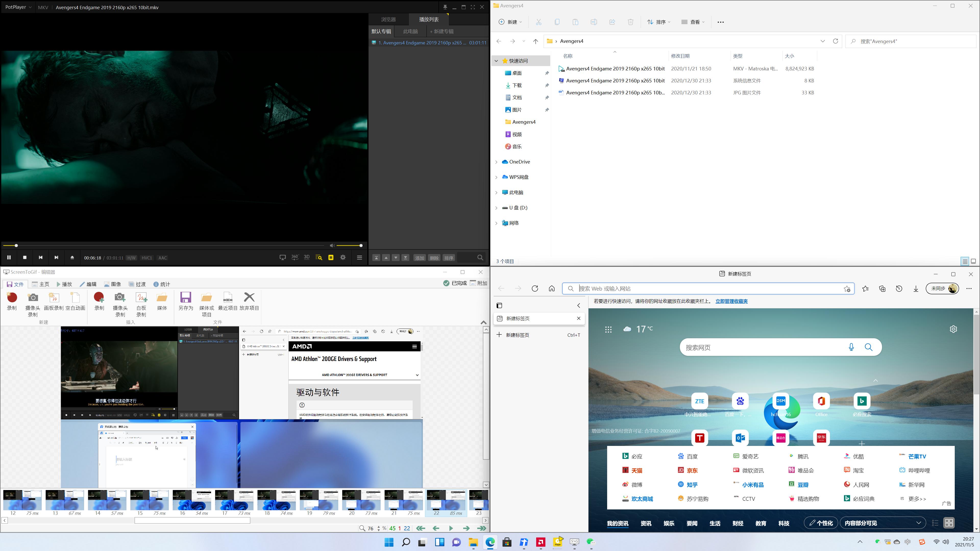Open Microsoft Store from the taskbar
980x551 pixels.
point(507,542)
